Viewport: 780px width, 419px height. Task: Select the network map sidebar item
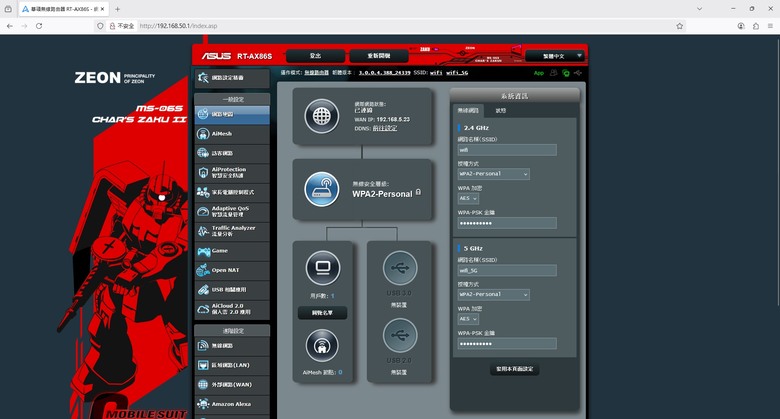(x=232, y=114)
